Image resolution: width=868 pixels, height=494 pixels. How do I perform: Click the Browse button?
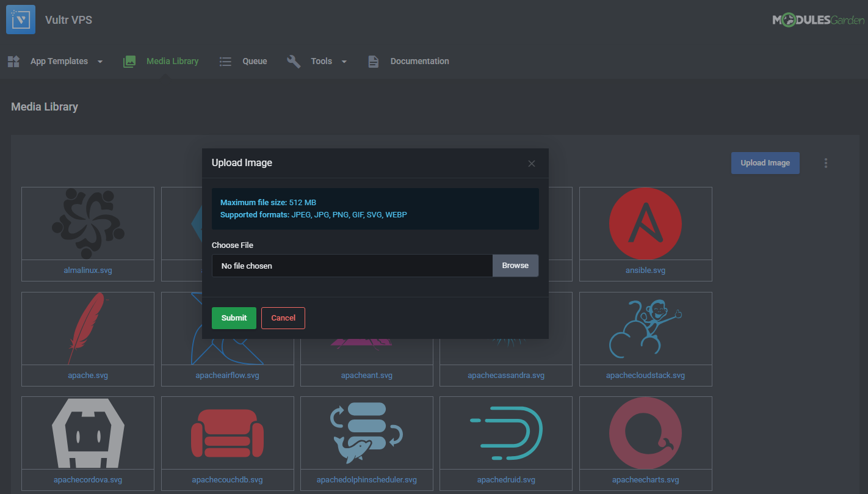coord(515,266)
